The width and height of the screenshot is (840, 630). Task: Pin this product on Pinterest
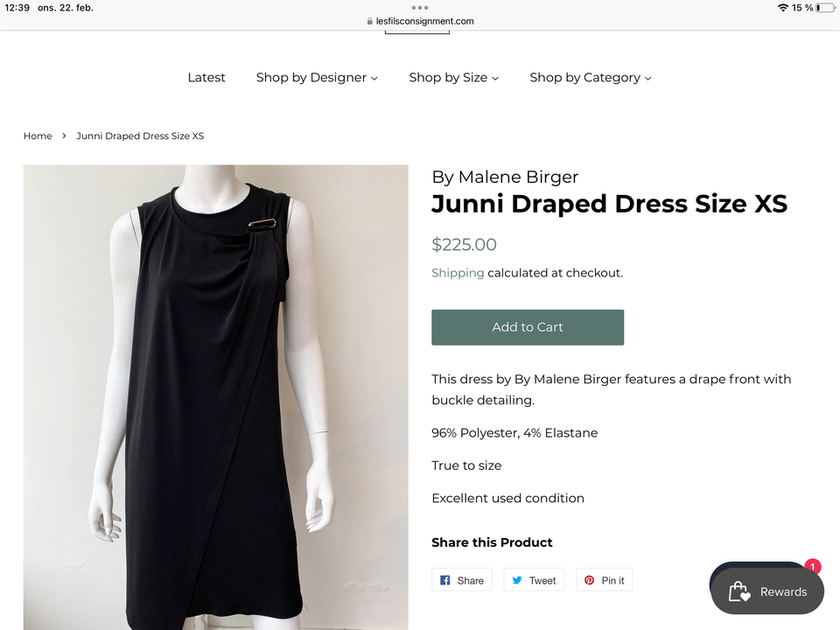pyautogui.click(x=605, y=580)
